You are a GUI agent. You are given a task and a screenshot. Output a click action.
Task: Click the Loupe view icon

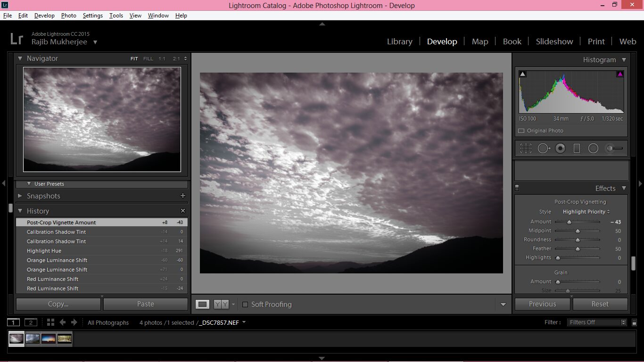coord(203,304)
